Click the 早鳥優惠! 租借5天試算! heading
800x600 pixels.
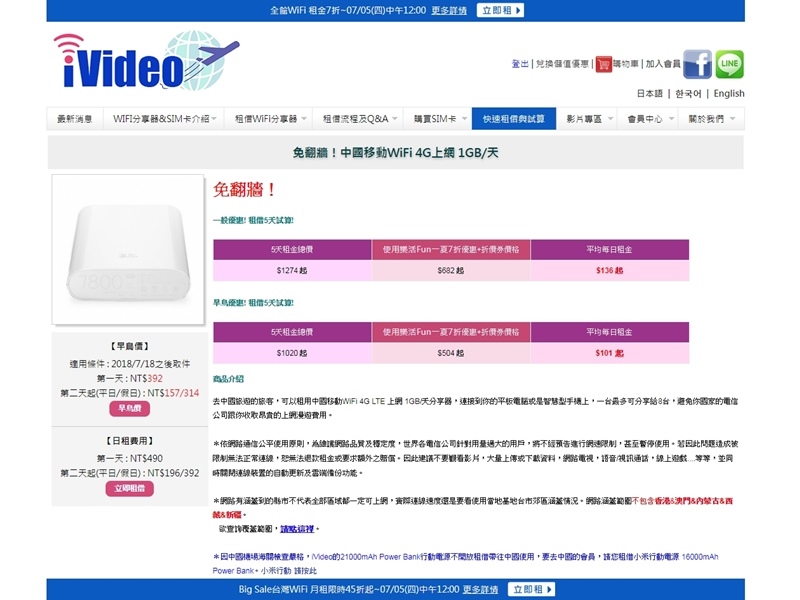253,303
